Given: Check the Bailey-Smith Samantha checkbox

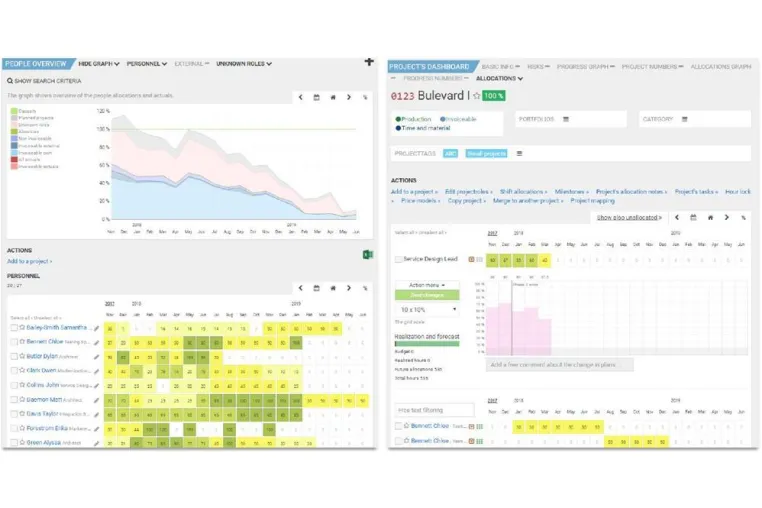Looking at the screenshot, I should (x=14, y=328).
